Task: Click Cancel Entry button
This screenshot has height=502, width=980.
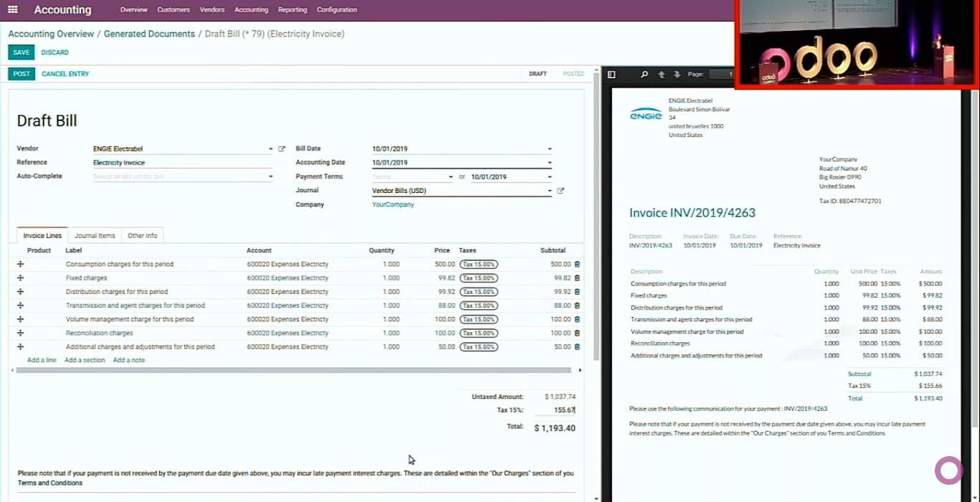Action: click(65, 74)
